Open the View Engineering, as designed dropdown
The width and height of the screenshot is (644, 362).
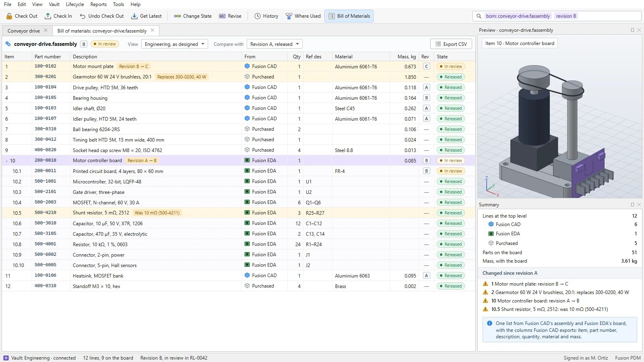pyautogui.click(x=175, y=44)
